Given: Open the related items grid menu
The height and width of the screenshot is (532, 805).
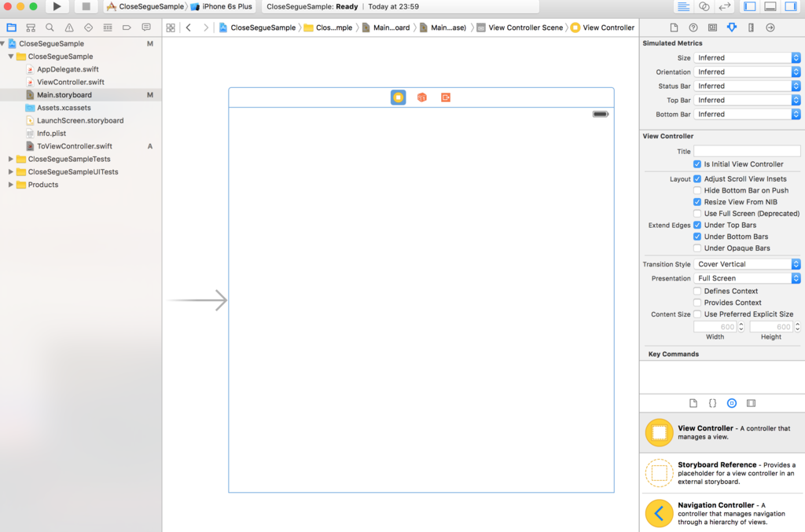Looking at the screenshot, I should tap(171, 28).
